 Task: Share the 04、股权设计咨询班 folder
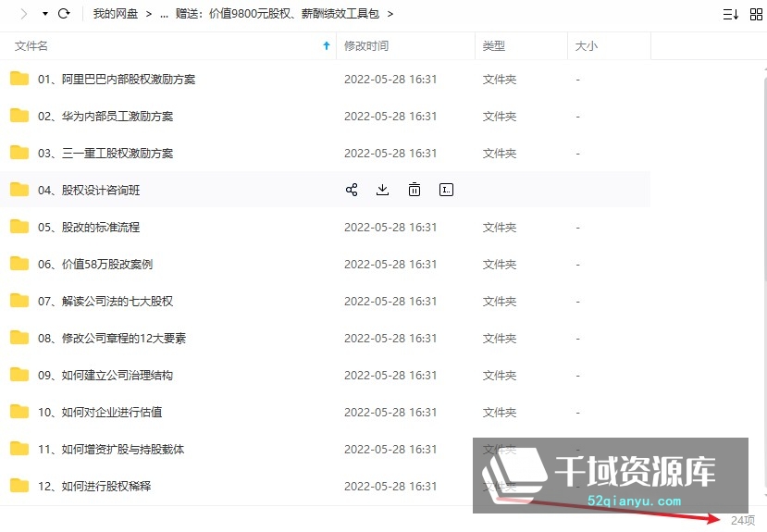352,190
